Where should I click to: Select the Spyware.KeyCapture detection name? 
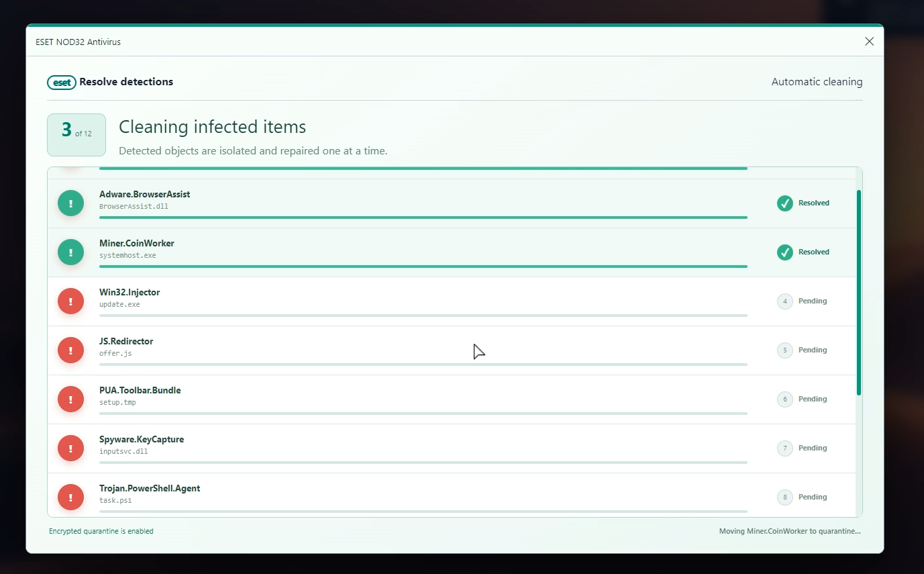(x=142, y=440)
